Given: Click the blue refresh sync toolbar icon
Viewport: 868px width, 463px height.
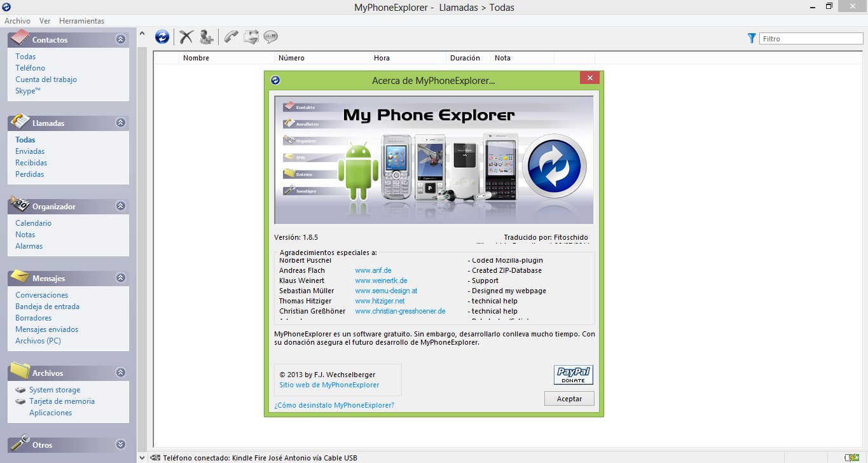Looking at the screenshot, I should pyautogui.click(x=162, y=37).
